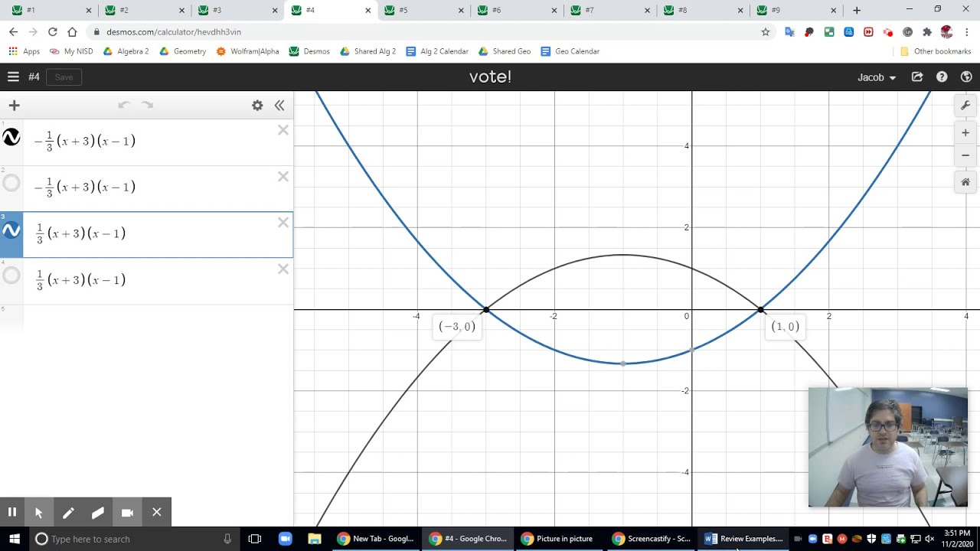Zoom out on the graph
The image size is (980, 551).
965,155
